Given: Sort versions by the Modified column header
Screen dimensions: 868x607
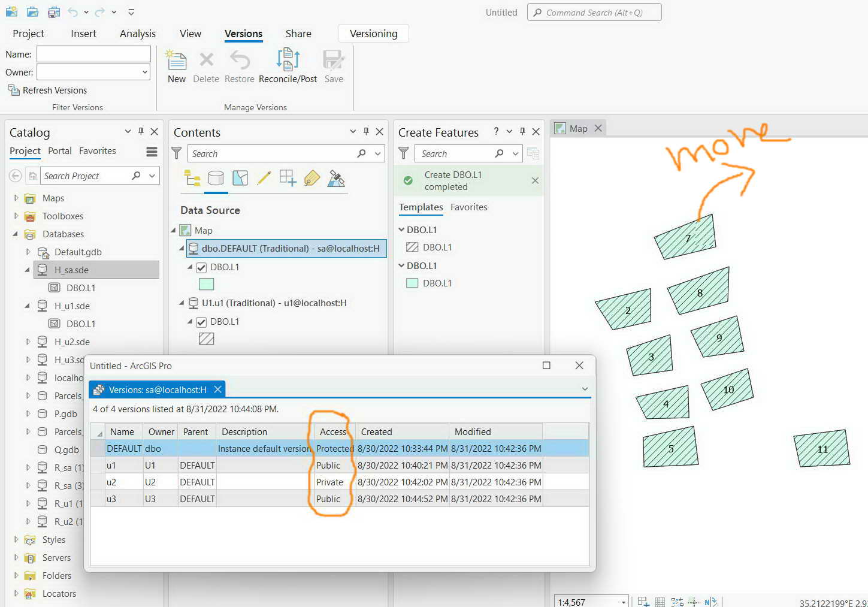Looking at the screenshot, I should coord(495,431).
